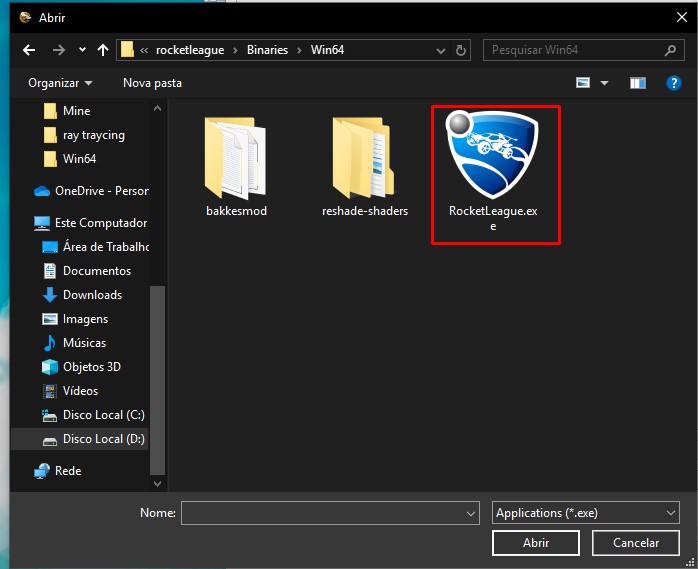Open the view options dropdown arrow

click(604, 83)
